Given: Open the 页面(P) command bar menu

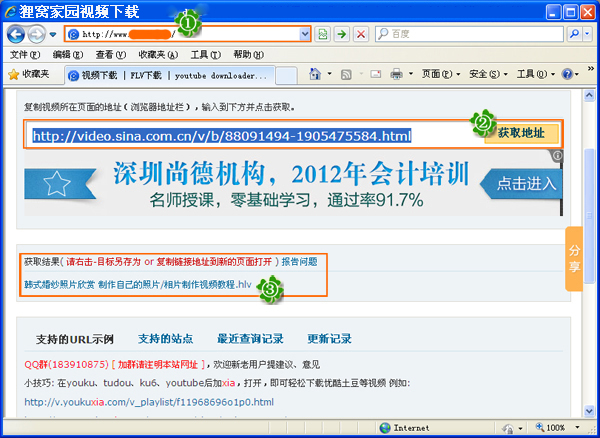Looking at the screenshot, I should pos(441,74).
